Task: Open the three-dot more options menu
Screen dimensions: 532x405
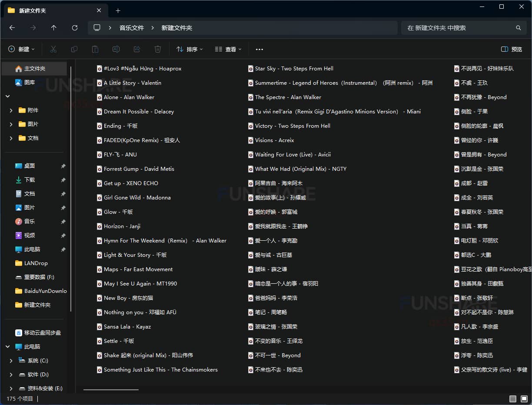Action: pyautogui.click(x=259, y=49)
